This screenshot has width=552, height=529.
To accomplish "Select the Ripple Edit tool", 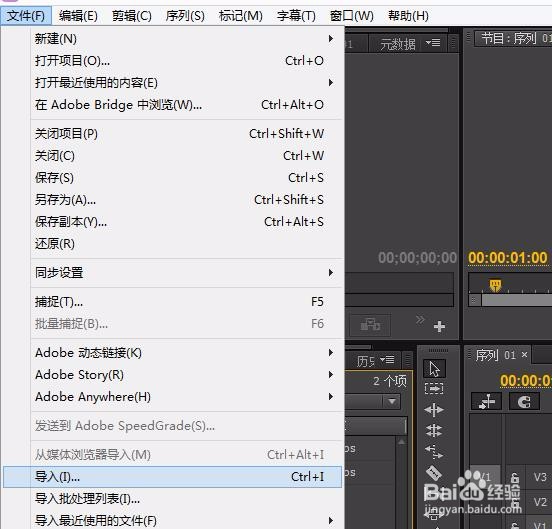I will pos(434,410).
